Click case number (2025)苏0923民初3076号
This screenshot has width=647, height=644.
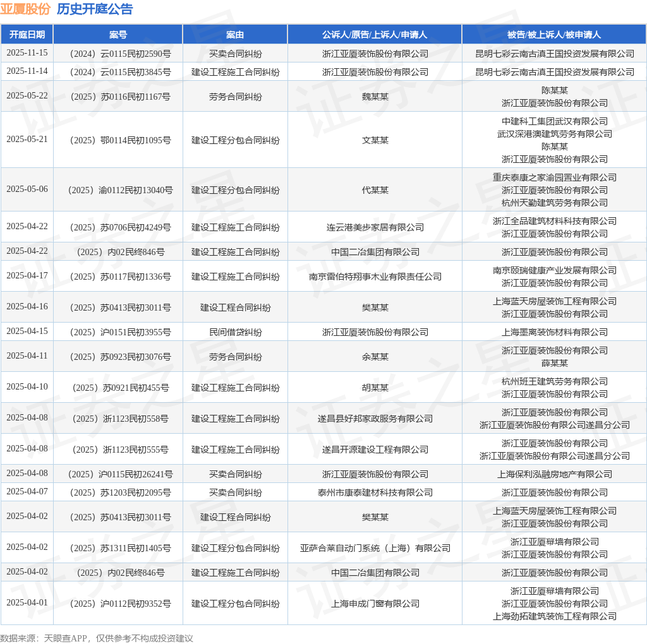point(120,357)
